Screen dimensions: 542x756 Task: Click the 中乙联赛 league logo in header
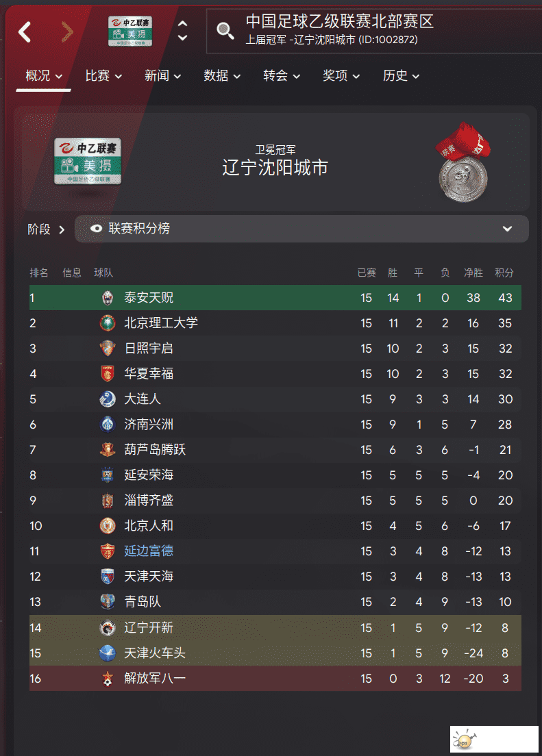tap(130, 31)
